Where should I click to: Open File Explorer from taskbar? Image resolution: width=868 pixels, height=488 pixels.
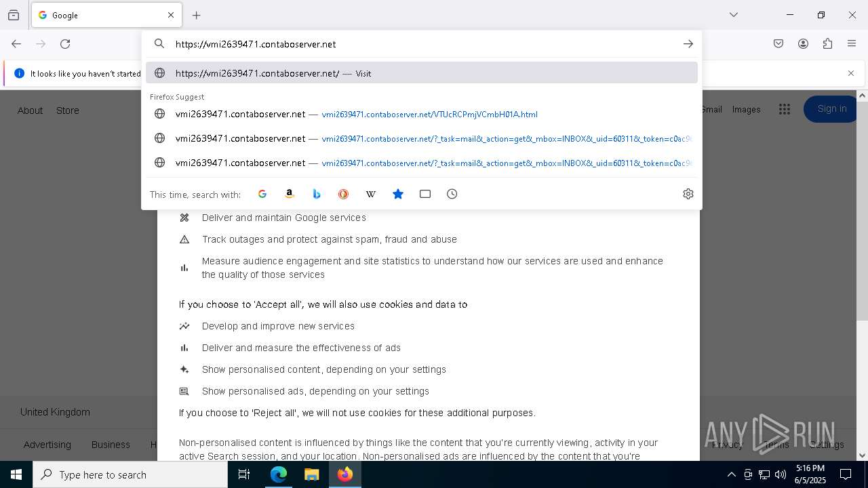click(x=311, y=474)
